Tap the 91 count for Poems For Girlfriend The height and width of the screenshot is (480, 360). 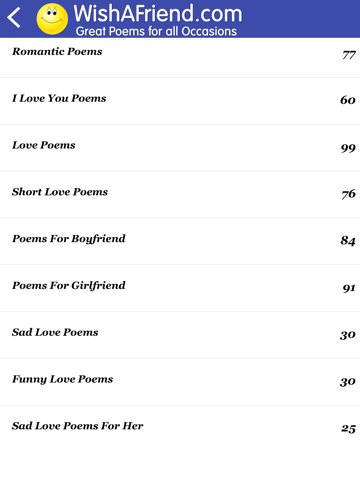coord(349,288)
